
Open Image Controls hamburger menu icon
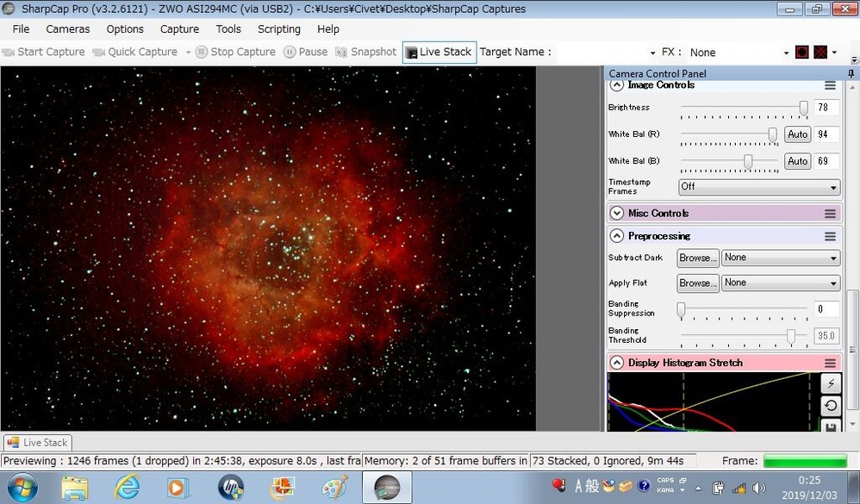pos(830,85)
